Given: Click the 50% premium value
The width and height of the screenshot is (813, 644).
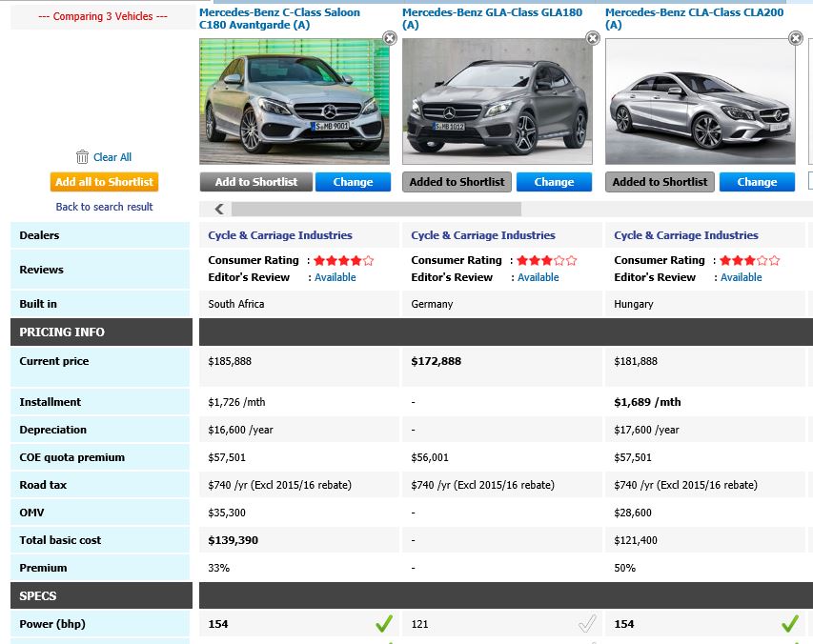Looking at the screenshot, I should click(625, 568).
